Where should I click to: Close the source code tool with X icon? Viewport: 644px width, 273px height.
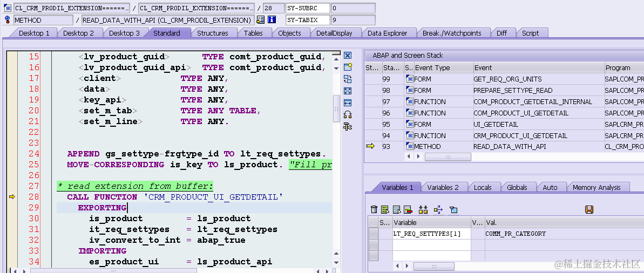[348, 56]
